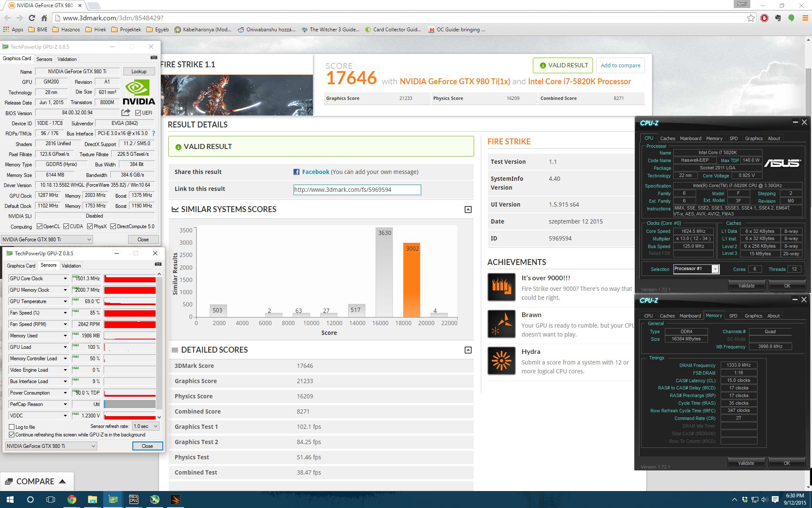Switch to the Mainboard tab in CPU-Z

click(x=690, y=138)
